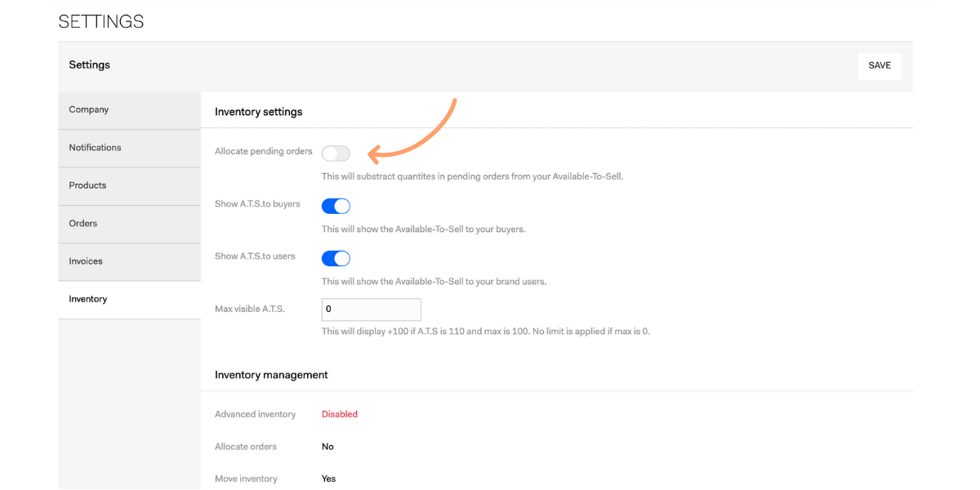Focus the Max visible A.T.S. input field

pyautogui.click(x=372, y=310)
